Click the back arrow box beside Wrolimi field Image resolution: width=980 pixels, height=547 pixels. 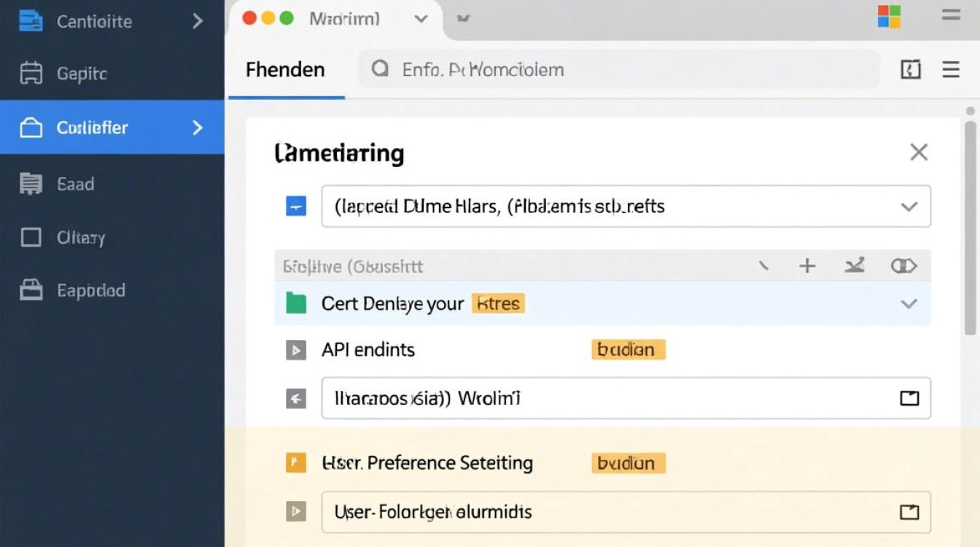tap(295, 398)
